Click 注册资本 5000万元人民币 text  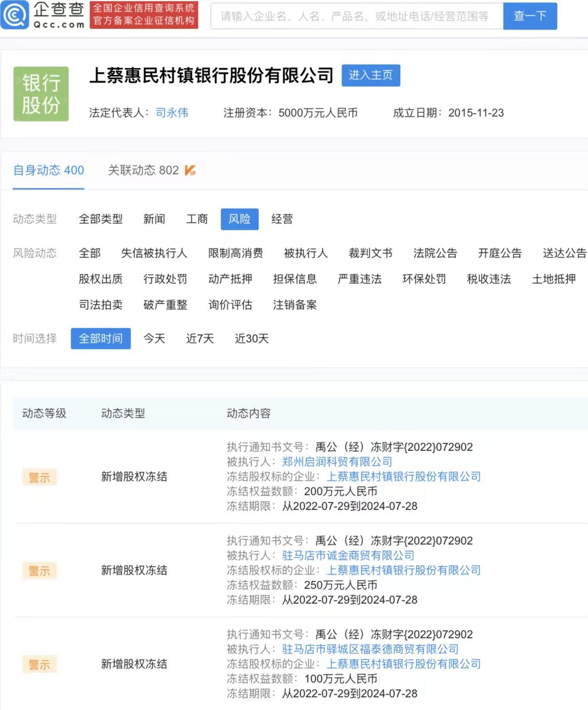pos(290,113)
